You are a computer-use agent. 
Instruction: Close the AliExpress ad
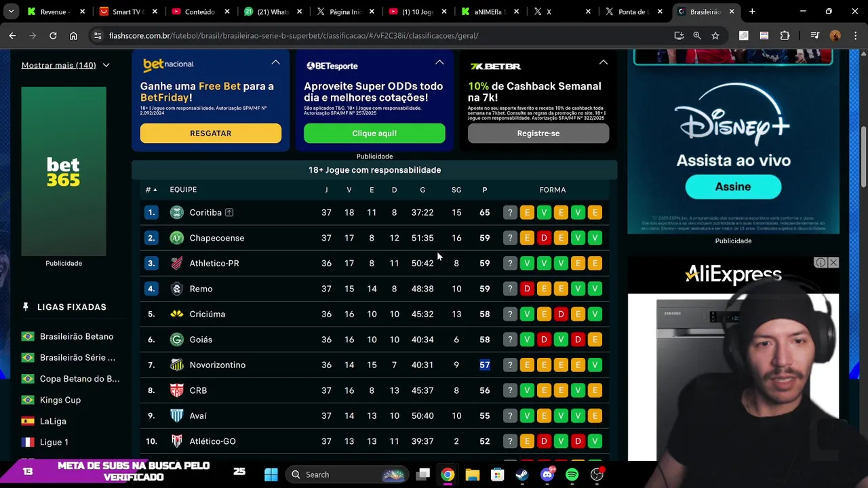833,262
